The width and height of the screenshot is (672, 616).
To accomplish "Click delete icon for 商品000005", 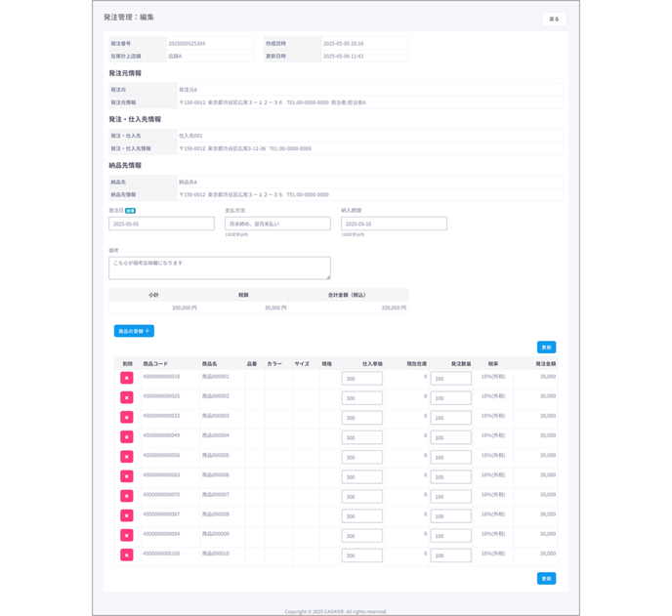I will (x=127, y=457).
